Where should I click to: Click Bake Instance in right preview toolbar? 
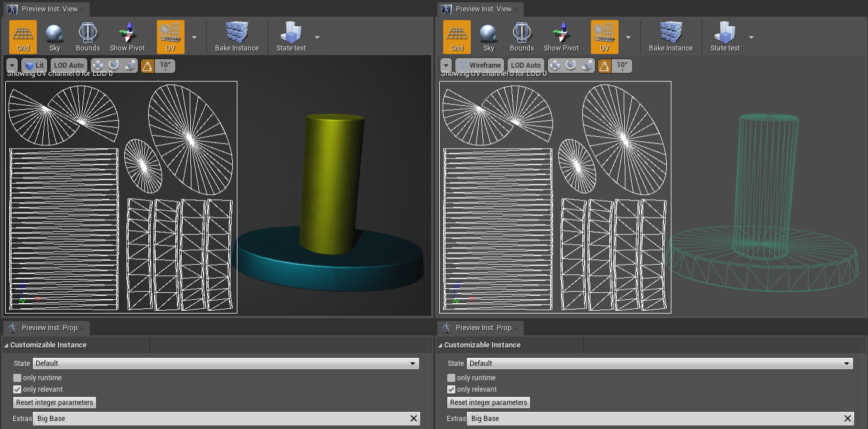coord(671,37)
